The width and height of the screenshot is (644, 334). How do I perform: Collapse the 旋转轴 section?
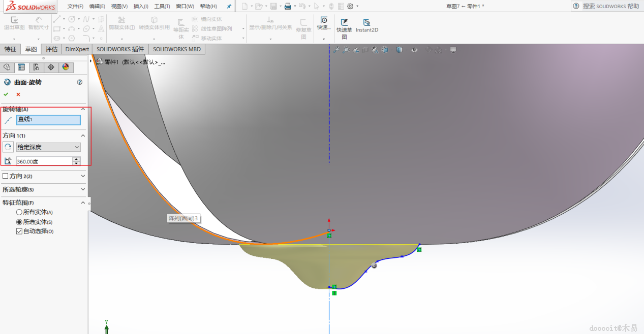(x=83, y=109)
